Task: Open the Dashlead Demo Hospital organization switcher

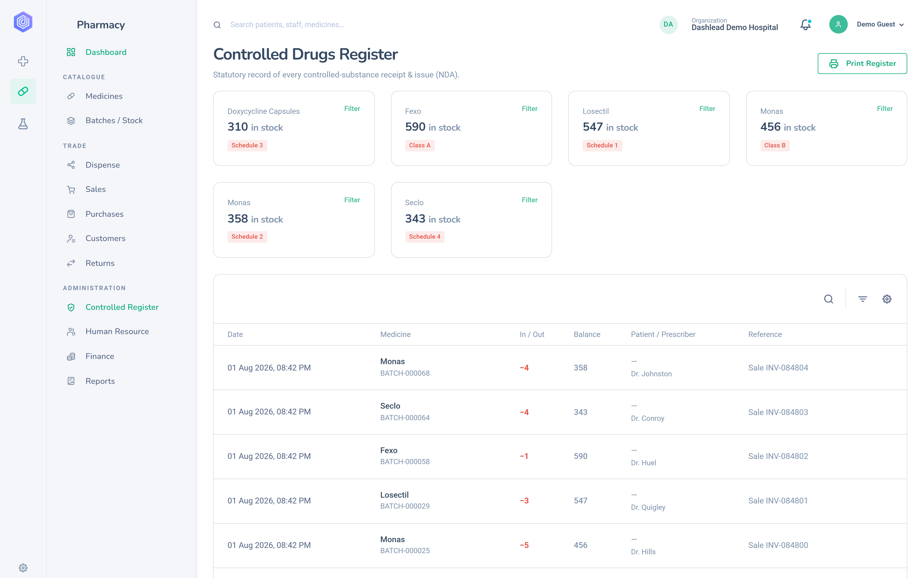Action: point(734,24)
